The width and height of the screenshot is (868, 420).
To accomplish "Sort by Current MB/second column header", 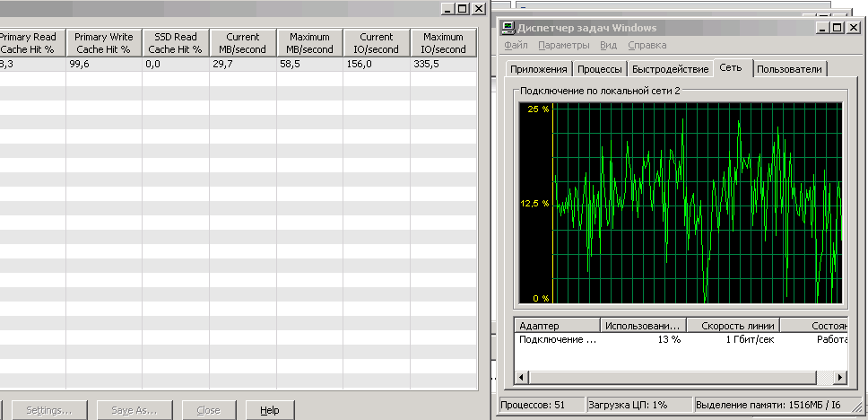I will coord(242,43).
